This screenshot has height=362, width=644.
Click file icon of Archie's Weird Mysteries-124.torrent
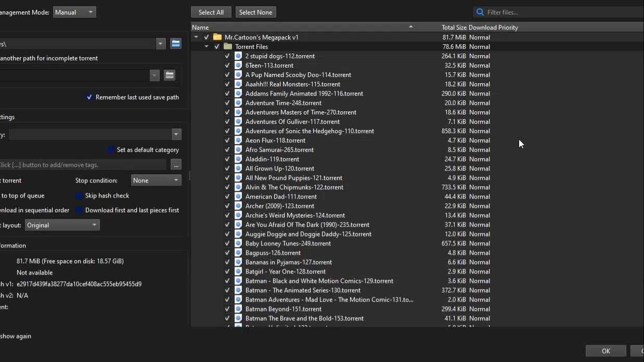click(x=238, y=215)
